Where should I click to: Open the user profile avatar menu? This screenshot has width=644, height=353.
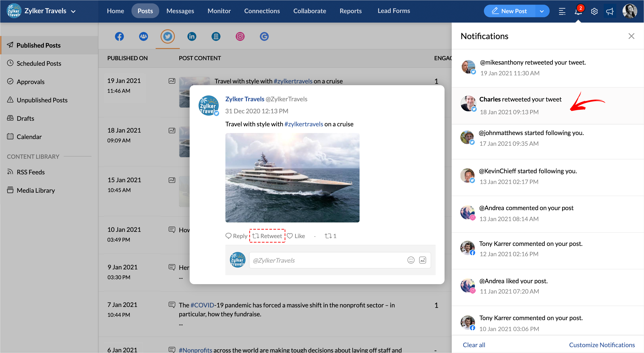[x=629, y=11]
